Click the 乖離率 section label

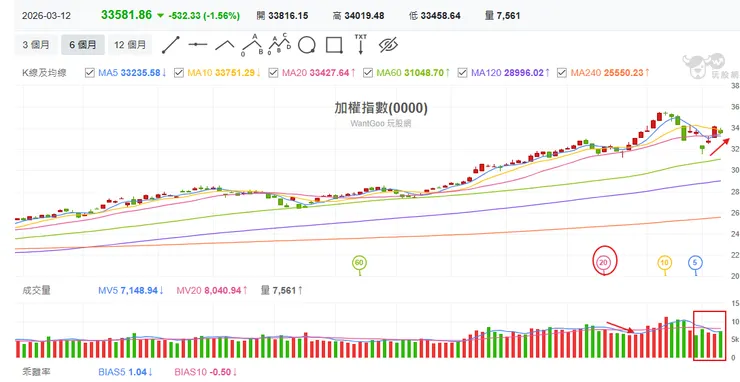point(36,372)
